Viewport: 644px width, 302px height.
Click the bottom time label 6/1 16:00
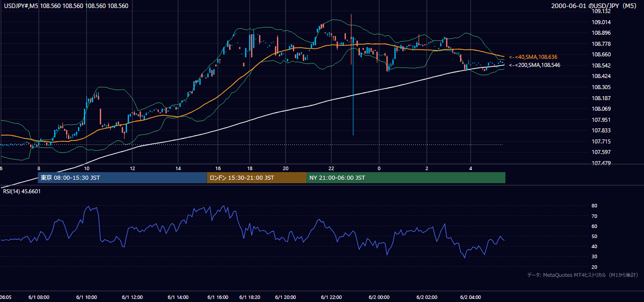(x=217, y=297)
